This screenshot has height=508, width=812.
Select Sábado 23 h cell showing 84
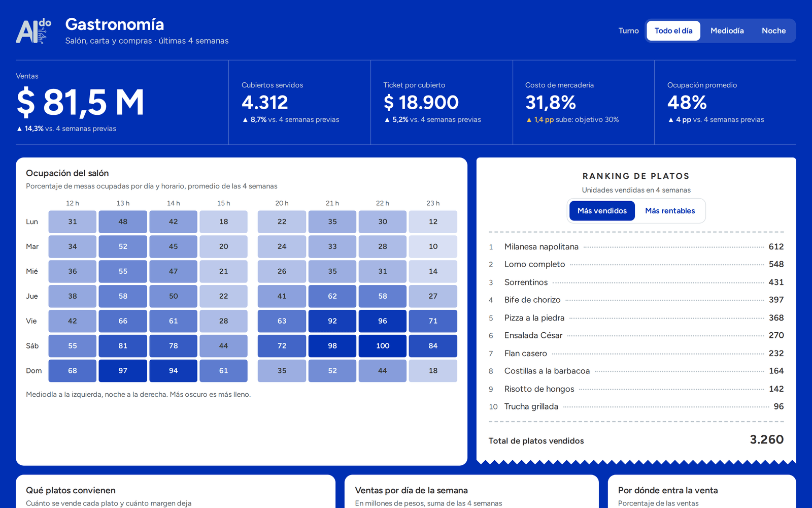coord(433,346)
